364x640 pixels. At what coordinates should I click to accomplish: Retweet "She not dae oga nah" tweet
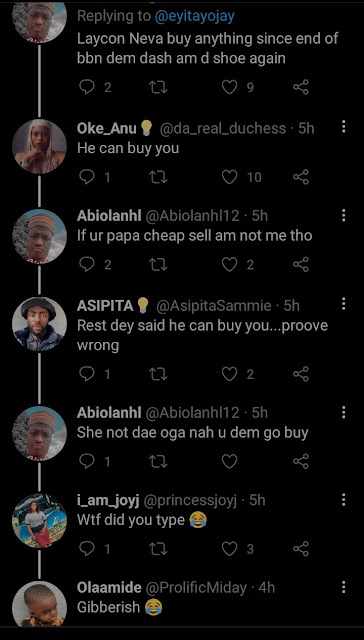(x=158, y=462)
